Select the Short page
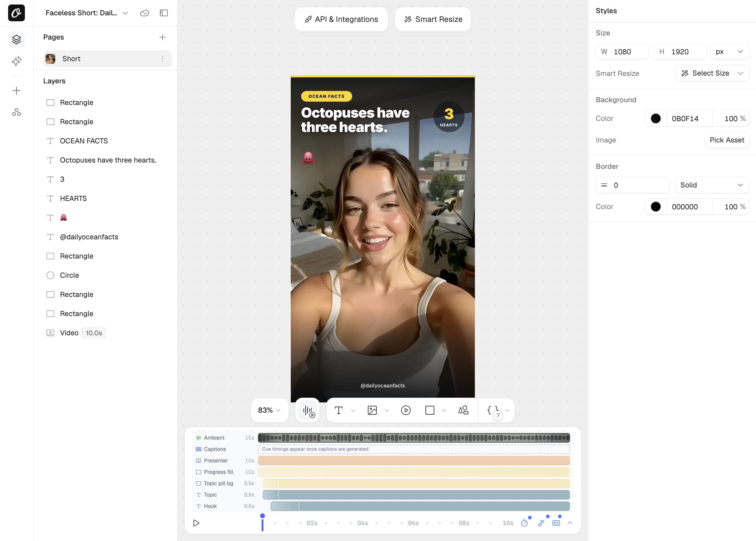This screenshot has width=756, height=541. [x=107, y=59]
